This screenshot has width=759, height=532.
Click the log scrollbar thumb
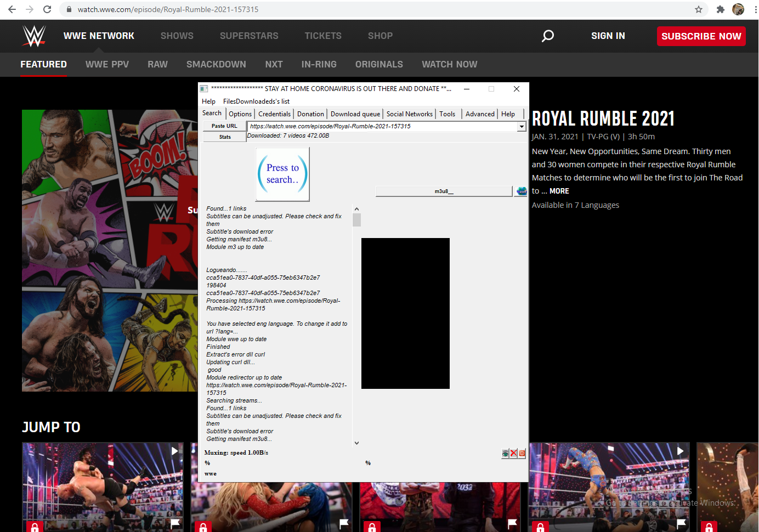click(356, 220)
